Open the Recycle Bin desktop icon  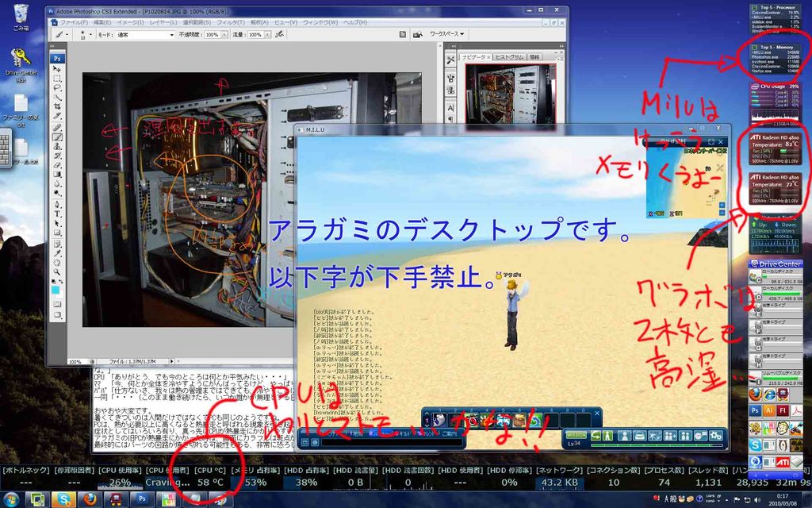click(x=21, y=14)
